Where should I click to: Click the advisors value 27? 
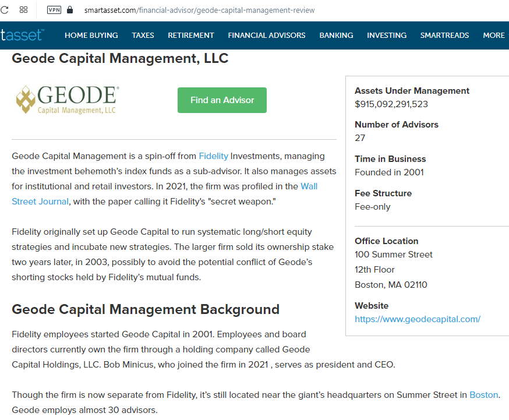(x=360, y=138)
